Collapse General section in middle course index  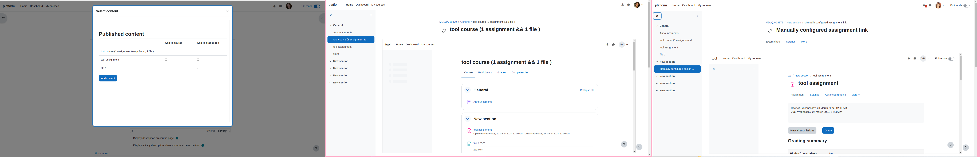[x=331, y=26]
